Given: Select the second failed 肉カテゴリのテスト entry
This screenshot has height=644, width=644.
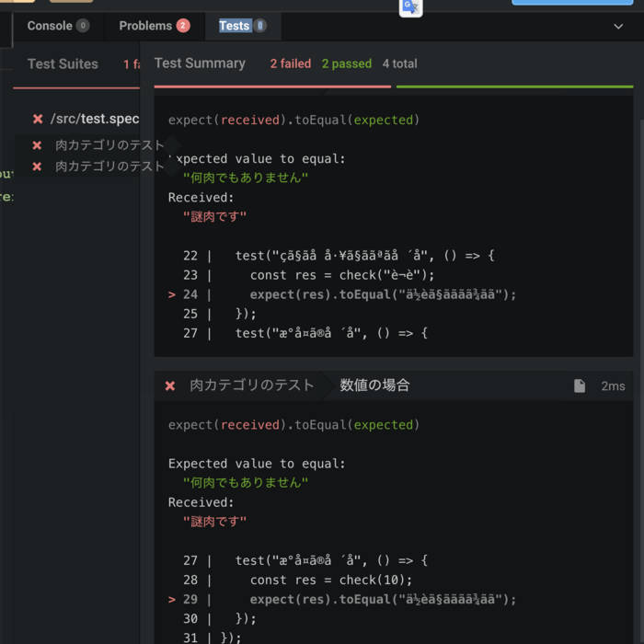Looking at the screenshot, I should pyautogui.click(x=109, y=167).
